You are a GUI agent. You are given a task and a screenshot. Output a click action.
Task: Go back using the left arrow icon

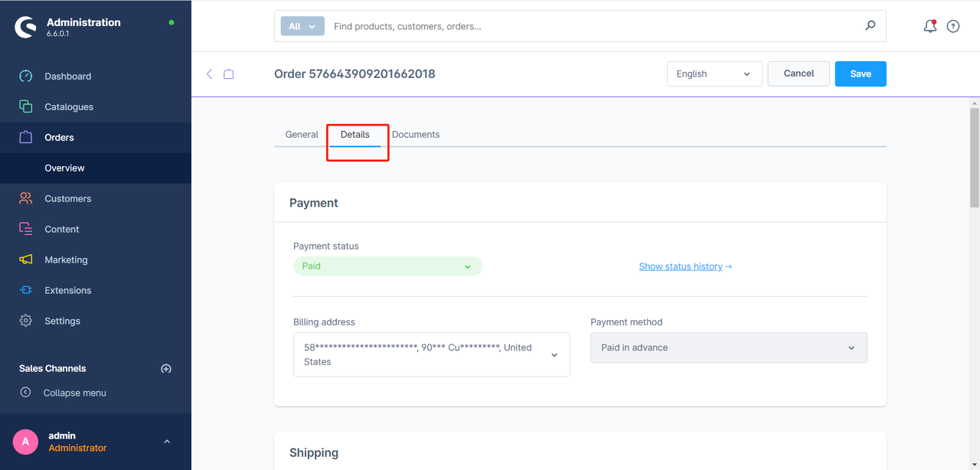coord(210,74)
